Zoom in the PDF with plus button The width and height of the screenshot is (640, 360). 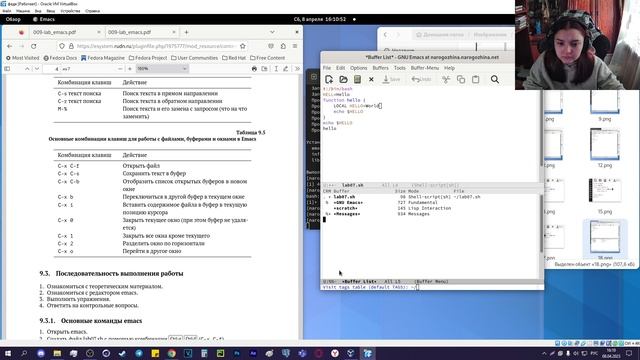tap(130, 69)
